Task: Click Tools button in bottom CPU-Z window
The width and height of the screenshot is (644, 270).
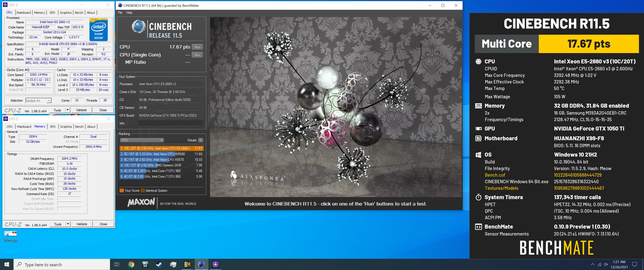Action: (58, 224)
